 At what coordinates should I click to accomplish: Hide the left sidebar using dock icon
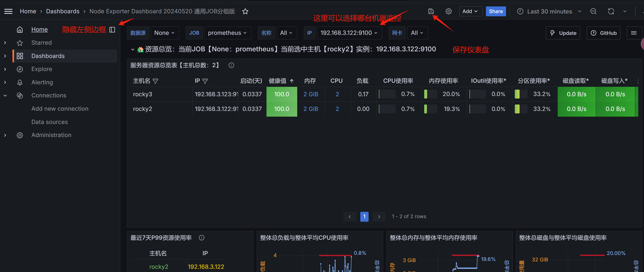tap(112, 30)
